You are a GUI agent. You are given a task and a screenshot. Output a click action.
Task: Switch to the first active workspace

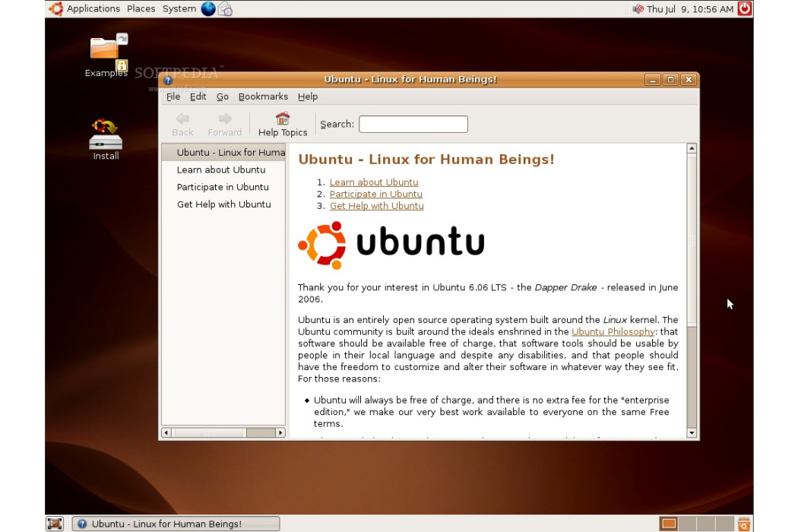coord(668,524)
